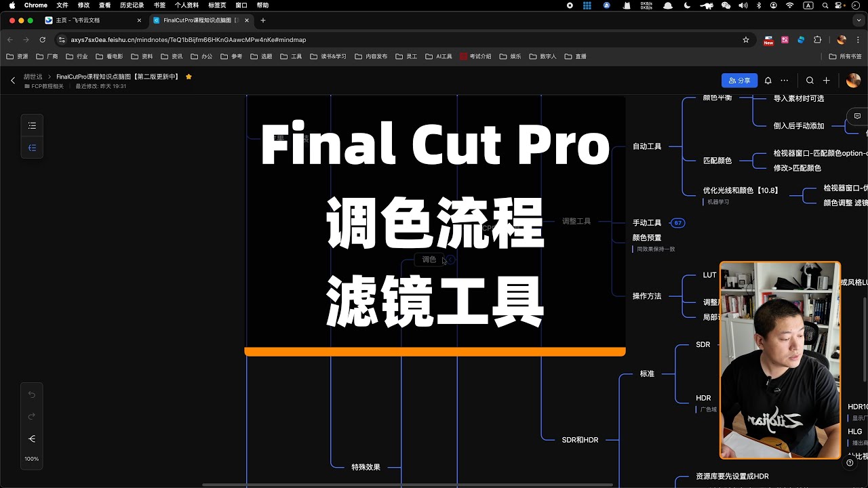Switch to the mindmap view icon
868x488 pixels.
pyautogui.click(x=32, y=148)
